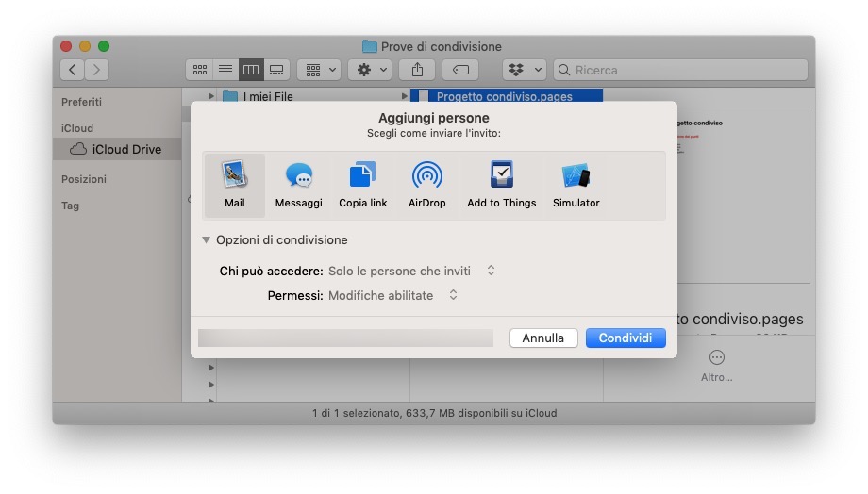Select Mail as the invitation method
This screenshot has width=868, height=494.
coord(234,186)
